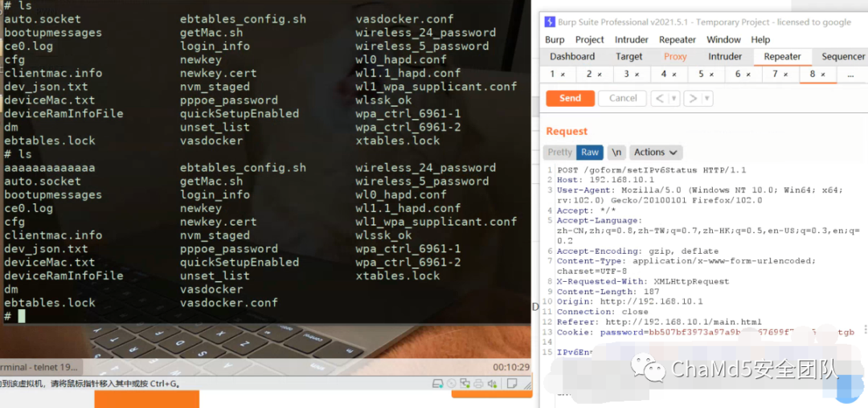Switch to the Proxy tab

tap(675, 56)
